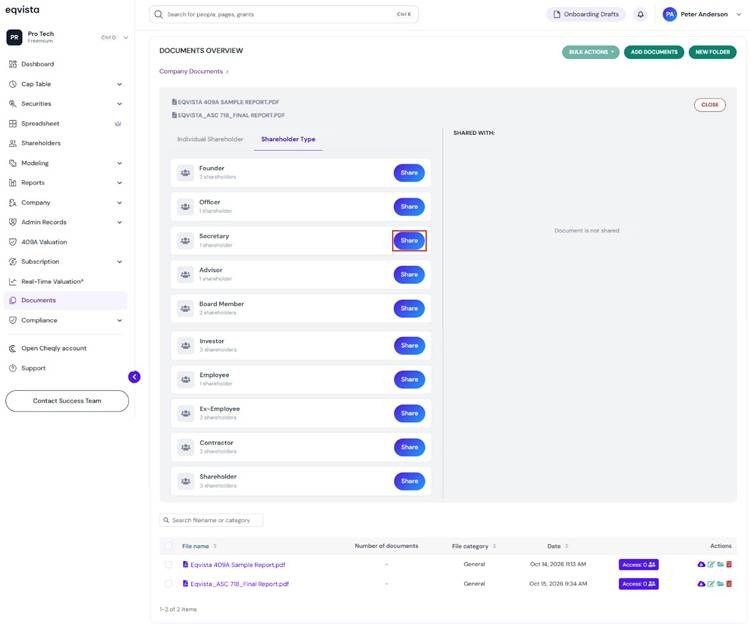The image size is (751, 626).
Task: Open Real-Time Valuation in the sidebar
Action: (52, 282)
